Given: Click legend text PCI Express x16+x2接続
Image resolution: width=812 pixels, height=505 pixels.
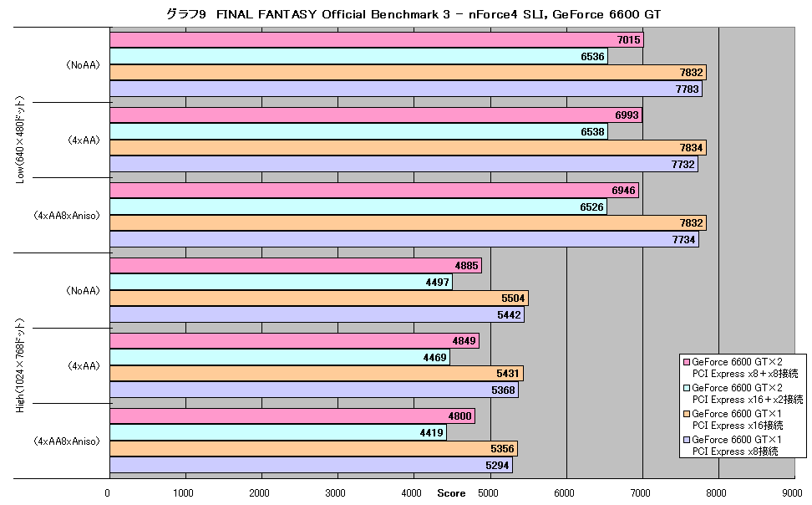Looking at the screenshot, I should point(748,400).
